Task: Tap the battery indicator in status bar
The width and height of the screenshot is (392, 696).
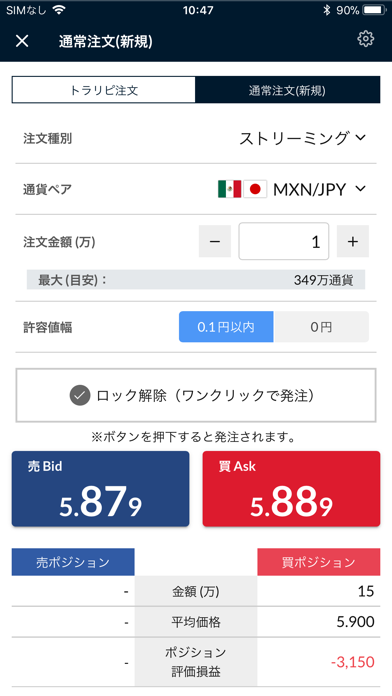Action: pyautogui.click(x=374, y=10)
